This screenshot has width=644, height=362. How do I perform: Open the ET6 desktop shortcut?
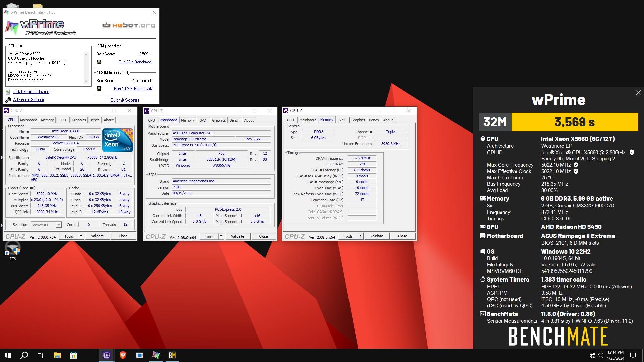coord(13,250)
